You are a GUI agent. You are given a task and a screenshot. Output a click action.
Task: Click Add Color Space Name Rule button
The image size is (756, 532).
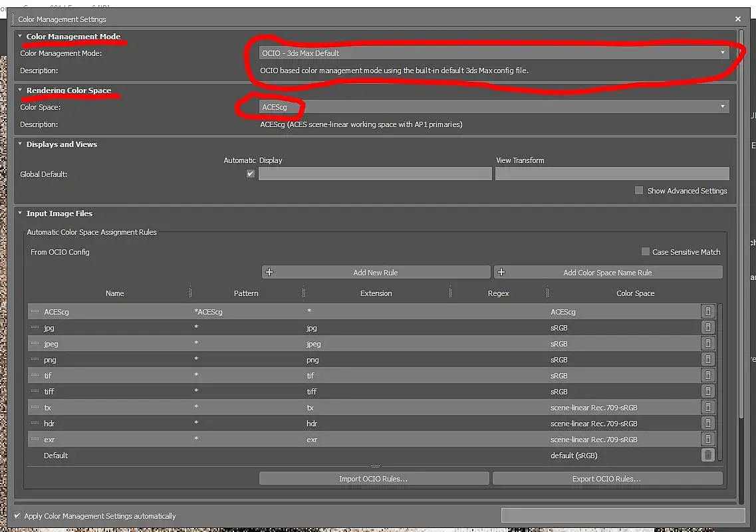tap(608, 272)
